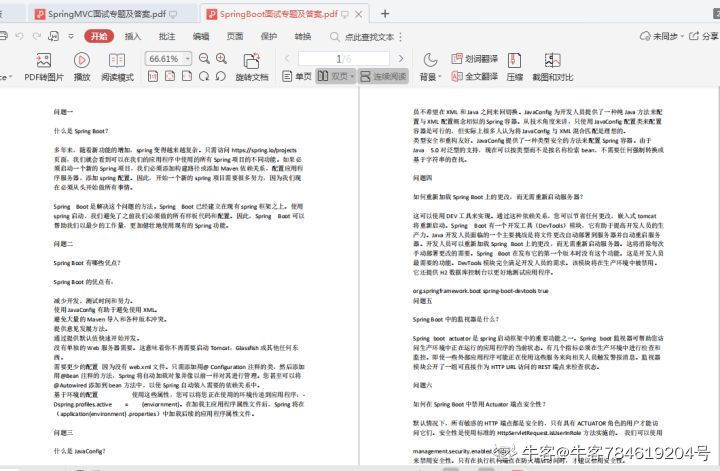Click the zoom in magnifier icon
720x471 pixels.
coord(221,58)
